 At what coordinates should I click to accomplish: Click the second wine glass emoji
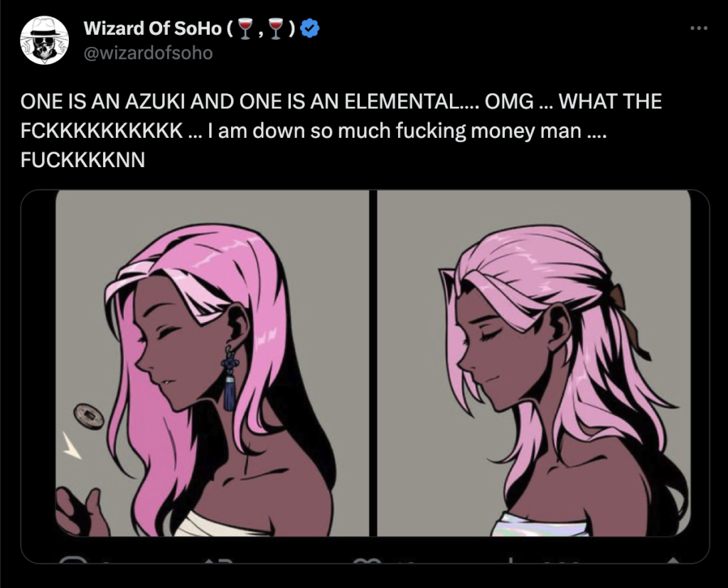(277, 29)
